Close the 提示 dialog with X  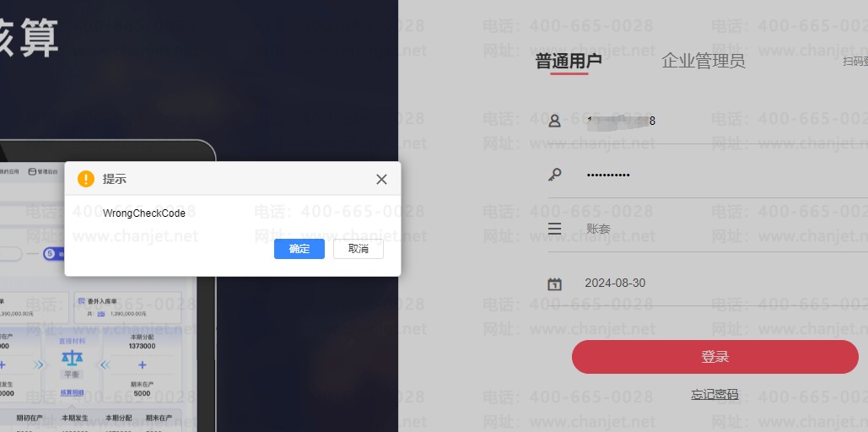[381, 179]
